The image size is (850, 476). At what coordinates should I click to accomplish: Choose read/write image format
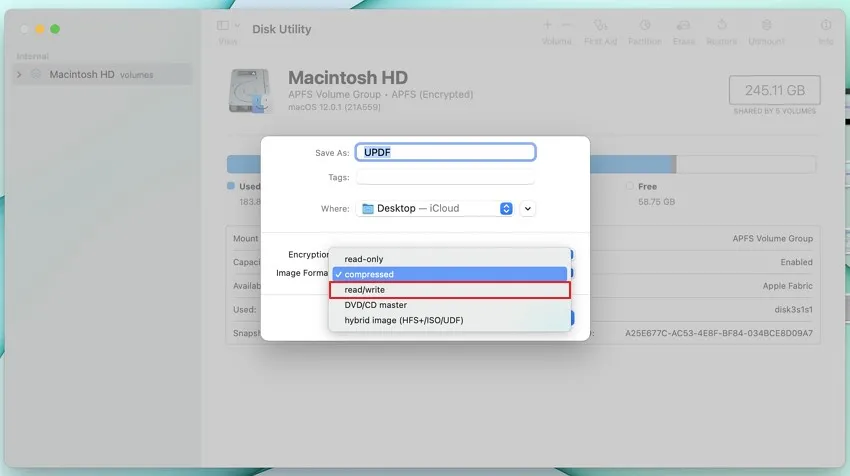coord(449,290)
